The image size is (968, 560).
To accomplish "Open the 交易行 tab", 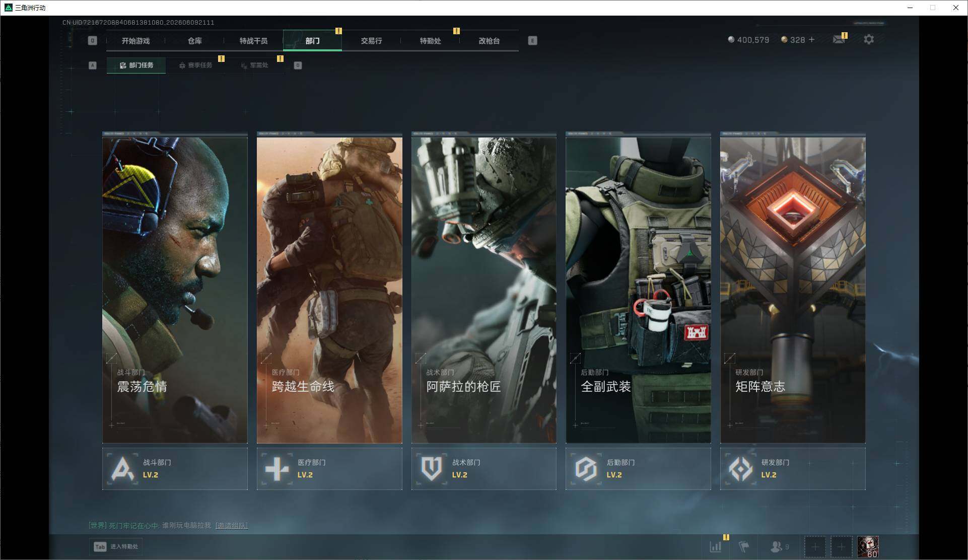I will click(x=371, y=41).
